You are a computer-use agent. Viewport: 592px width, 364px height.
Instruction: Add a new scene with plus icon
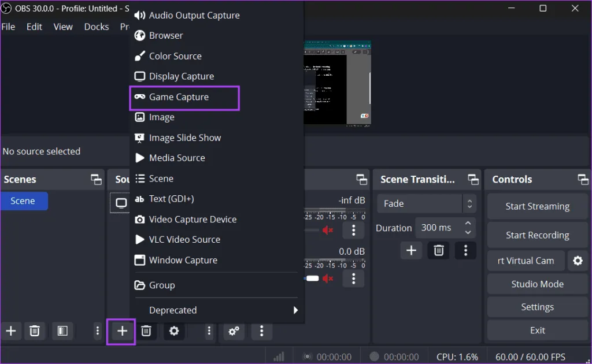pyautogui.click(x=11, y=331)
